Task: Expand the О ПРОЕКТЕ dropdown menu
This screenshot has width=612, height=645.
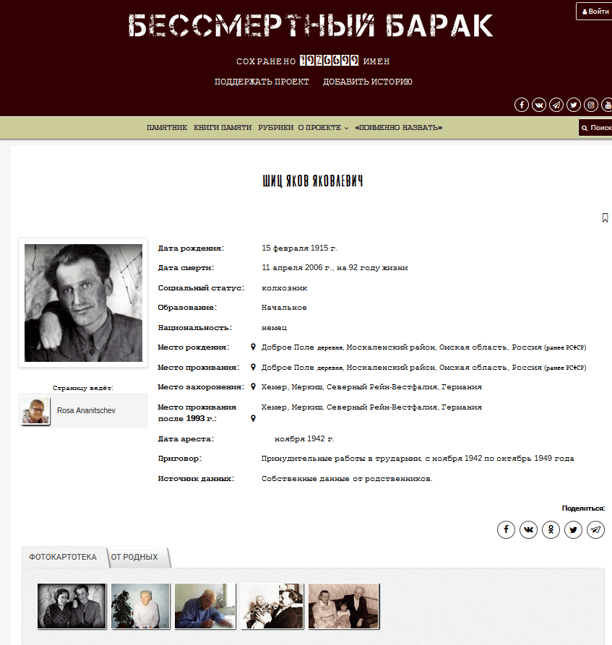Action: (x=323, y=128)
